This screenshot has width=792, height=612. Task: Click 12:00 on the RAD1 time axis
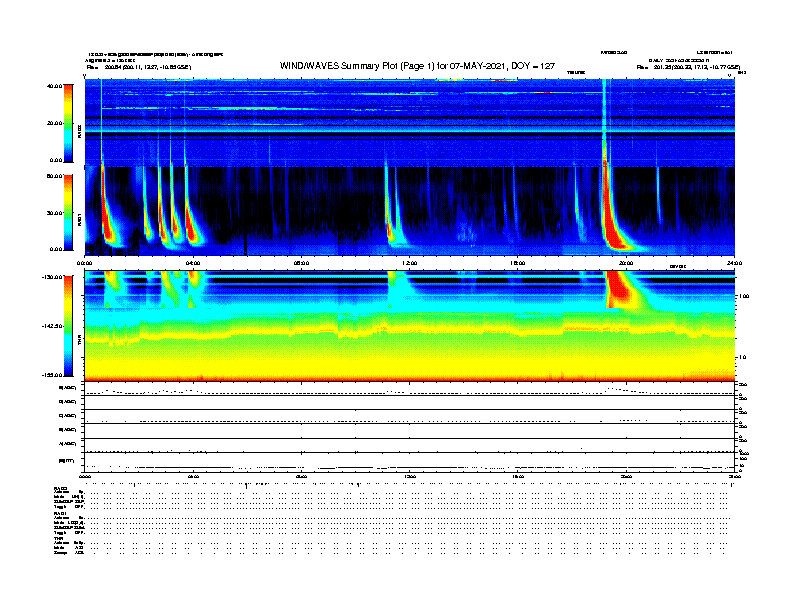(410, 263)
